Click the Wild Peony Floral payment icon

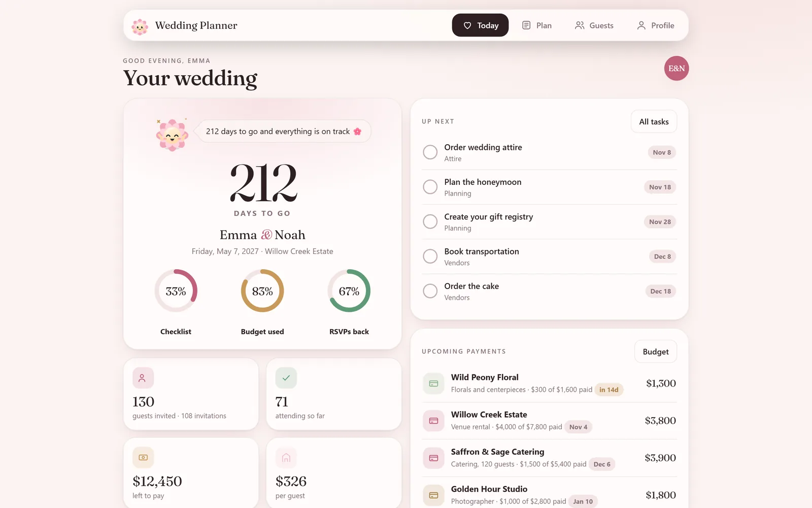433,384
